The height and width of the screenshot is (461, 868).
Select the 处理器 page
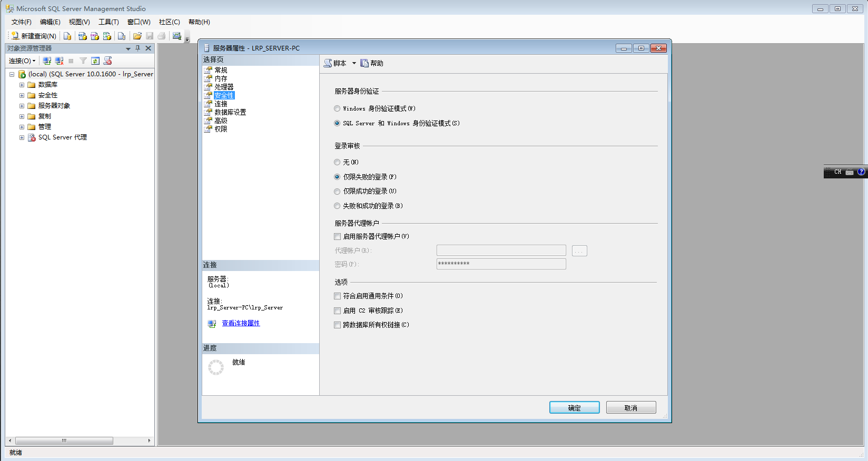pos(224,87)
